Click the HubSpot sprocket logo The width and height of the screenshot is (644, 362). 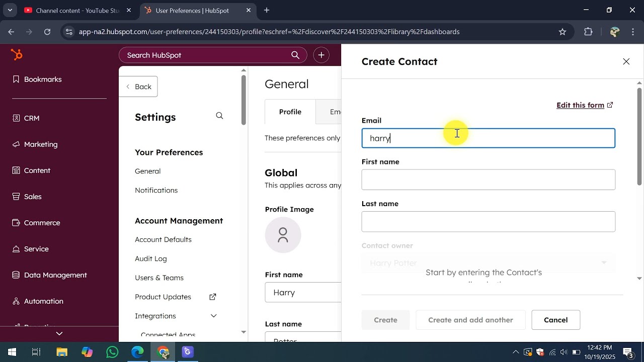17,55
